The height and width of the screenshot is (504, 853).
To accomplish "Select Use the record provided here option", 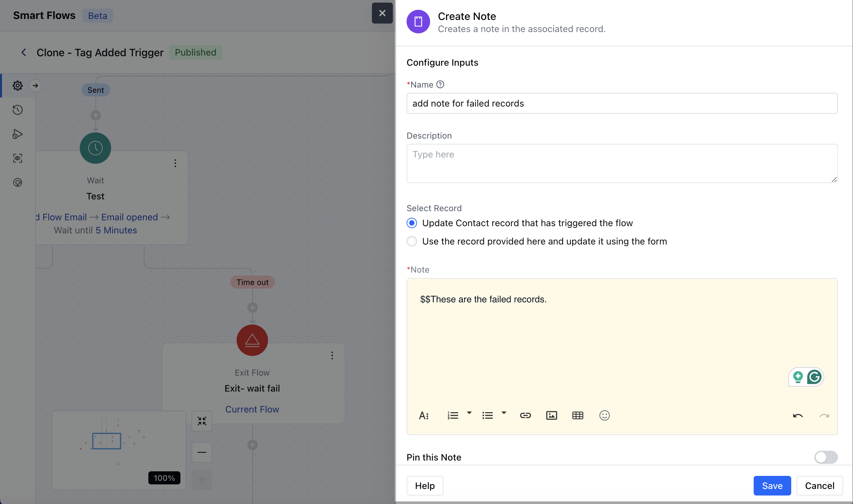I will coord(411,242).
